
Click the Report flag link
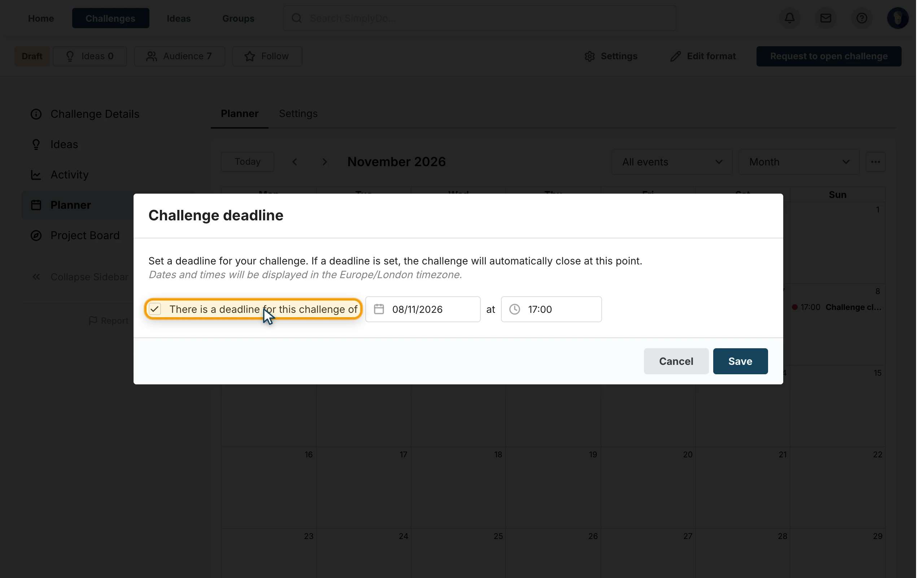tap(108, 320)
